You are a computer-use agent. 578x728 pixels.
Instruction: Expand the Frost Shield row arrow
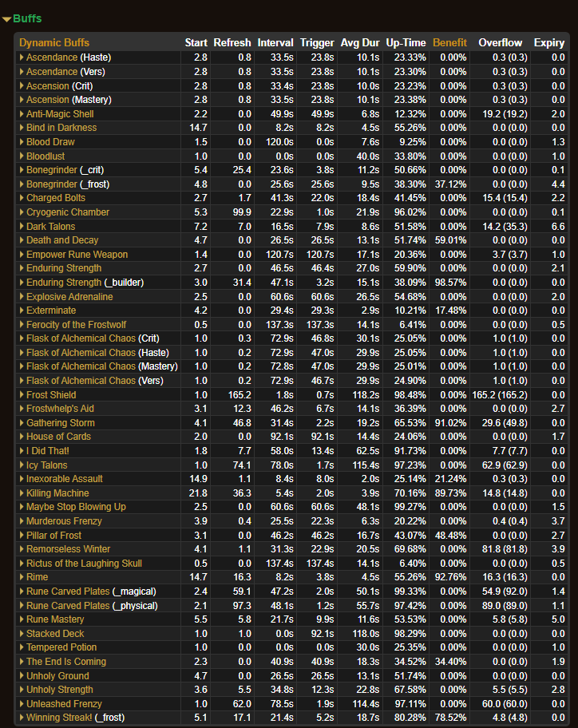click(x=22, y=394)
